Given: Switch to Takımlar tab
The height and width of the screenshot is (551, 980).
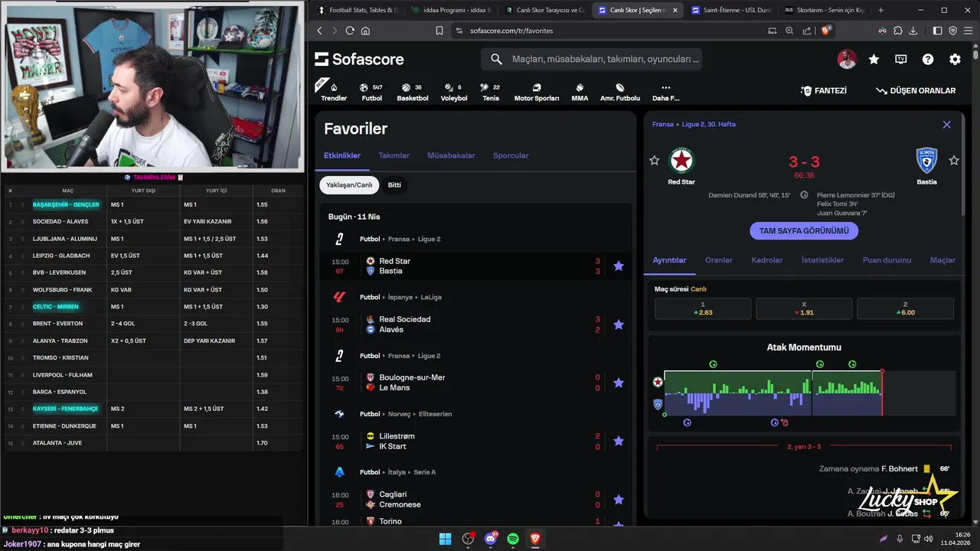Looking at the screenshot, I should click(x=394, y=155).
